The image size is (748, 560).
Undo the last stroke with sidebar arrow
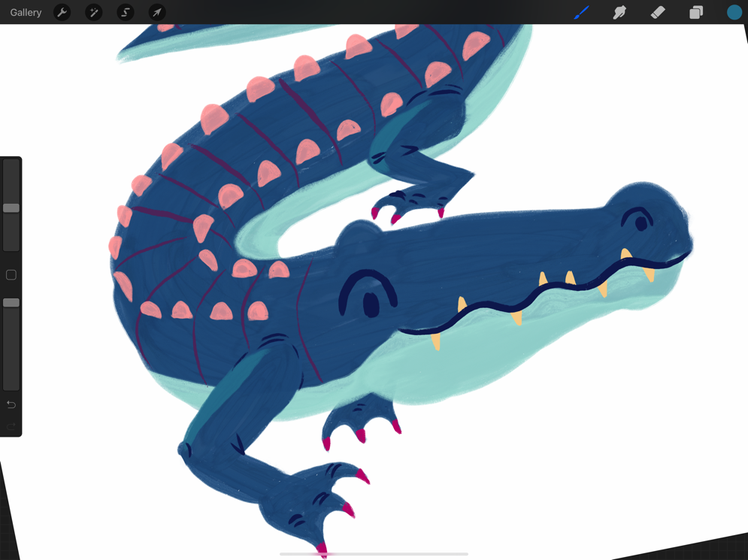11,405
